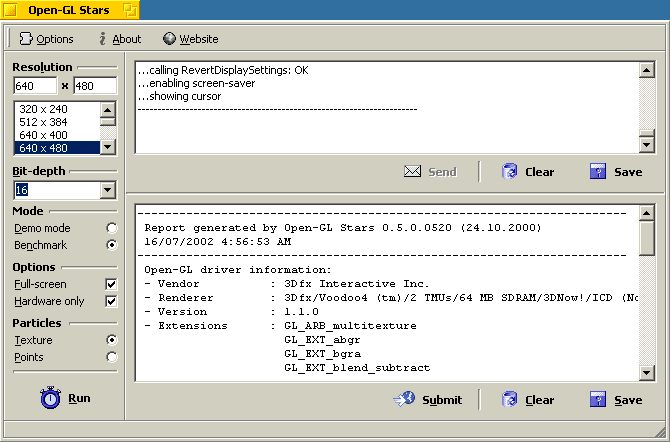Viewport: 670px width, 442px height.
Task: Click the grayed-out Send button text
Action: (x=443, y=172)
